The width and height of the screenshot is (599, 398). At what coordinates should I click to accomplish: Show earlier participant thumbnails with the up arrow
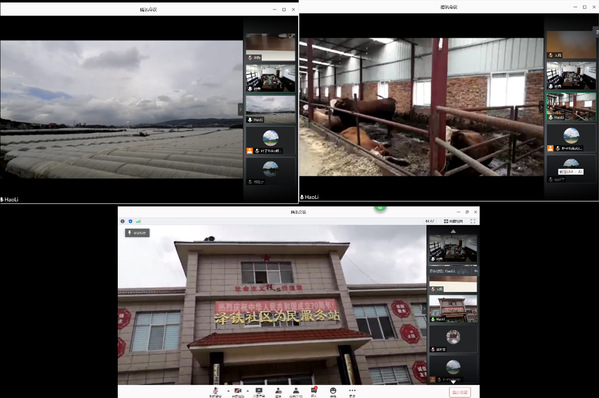coord(453,231)
